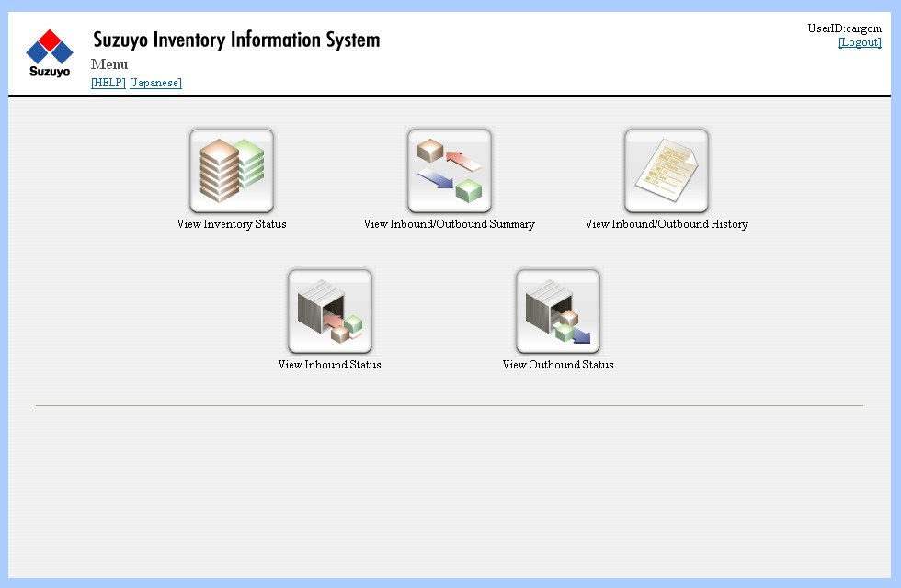Select the View Inbound Status warehouse icon

(330, 311)
